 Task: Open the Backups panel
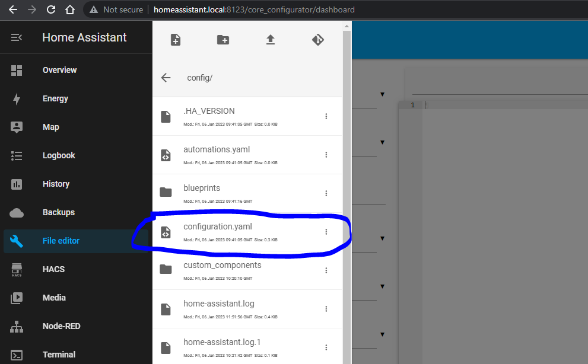point(76,213)
